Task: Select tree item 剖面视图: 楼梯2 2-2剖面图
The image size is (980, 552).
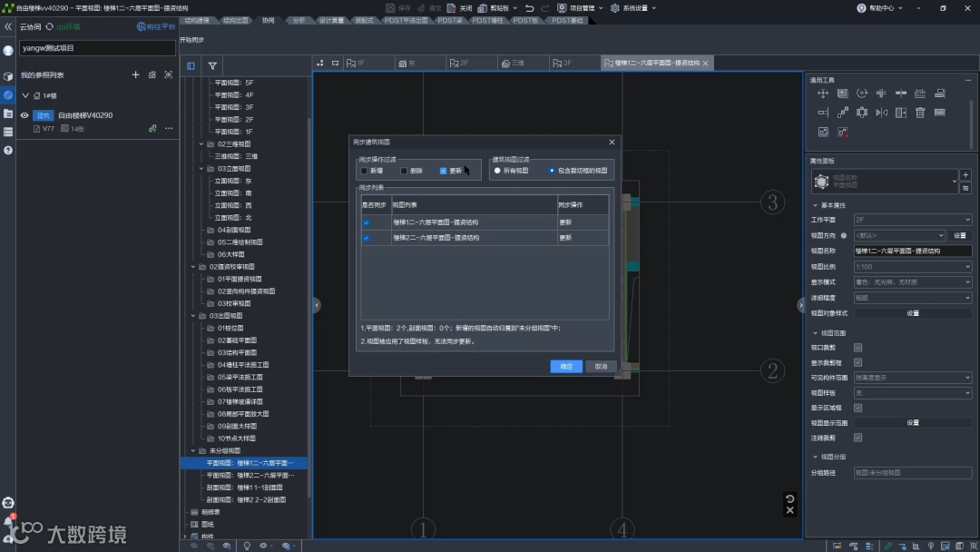Action: pyautogui.click(x=246, y=500)
